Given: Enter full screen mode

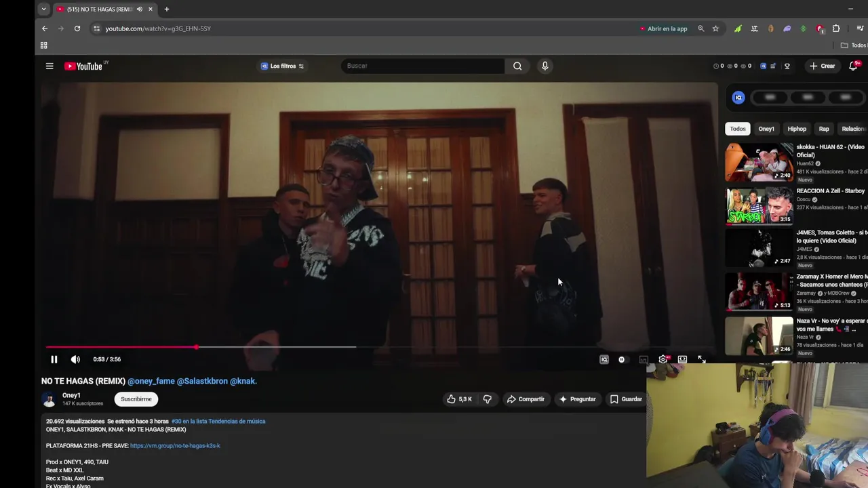Looking at the screenshot, I should click(x=701, y=359).
